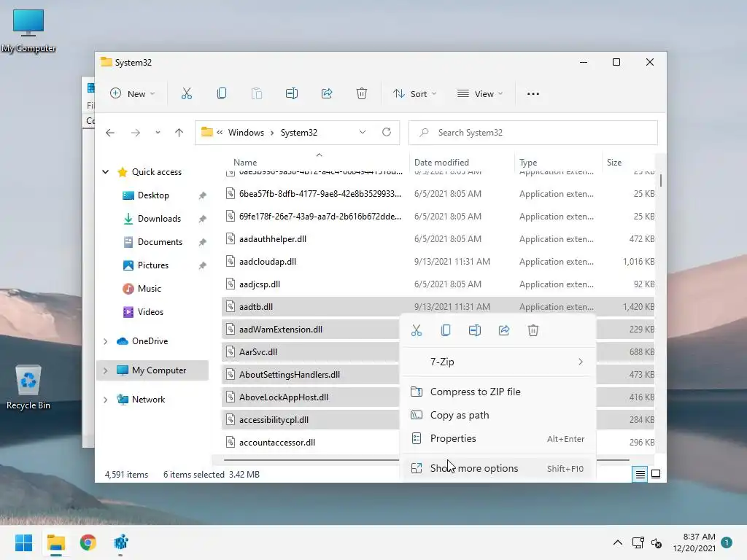Select Desktop in Quick access
This screenshot has height=560, width=747.
pos(153,195)
